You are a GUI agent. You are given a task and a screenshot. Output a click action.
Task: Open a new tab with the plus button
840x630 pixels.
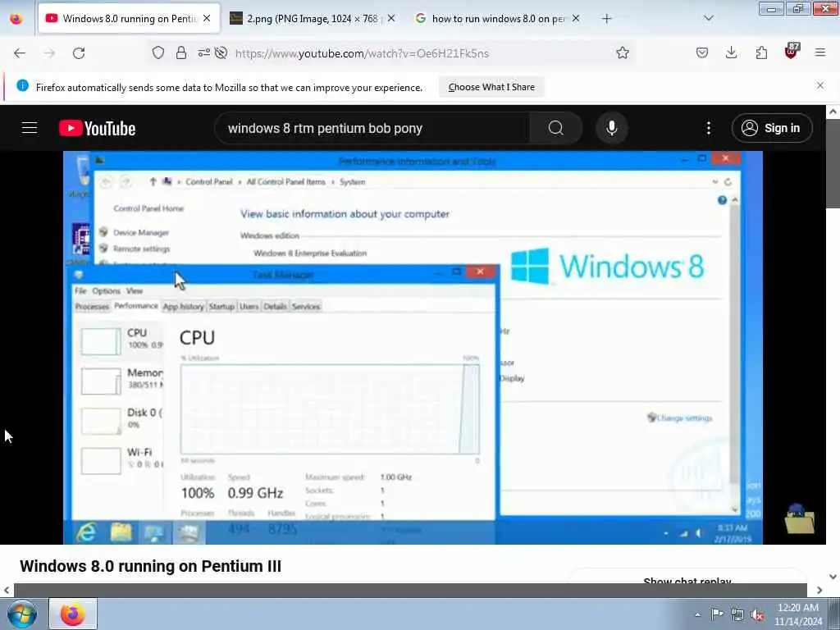pos(606,19)
